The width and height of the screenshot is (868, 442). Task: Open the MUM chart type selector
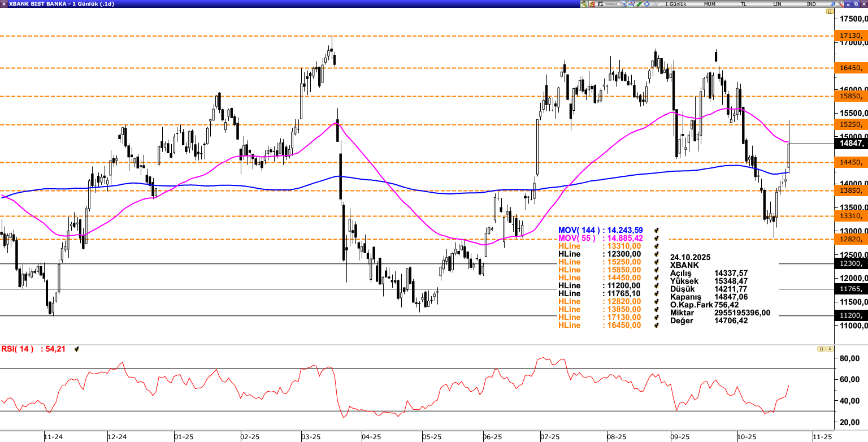coord(710,4)
